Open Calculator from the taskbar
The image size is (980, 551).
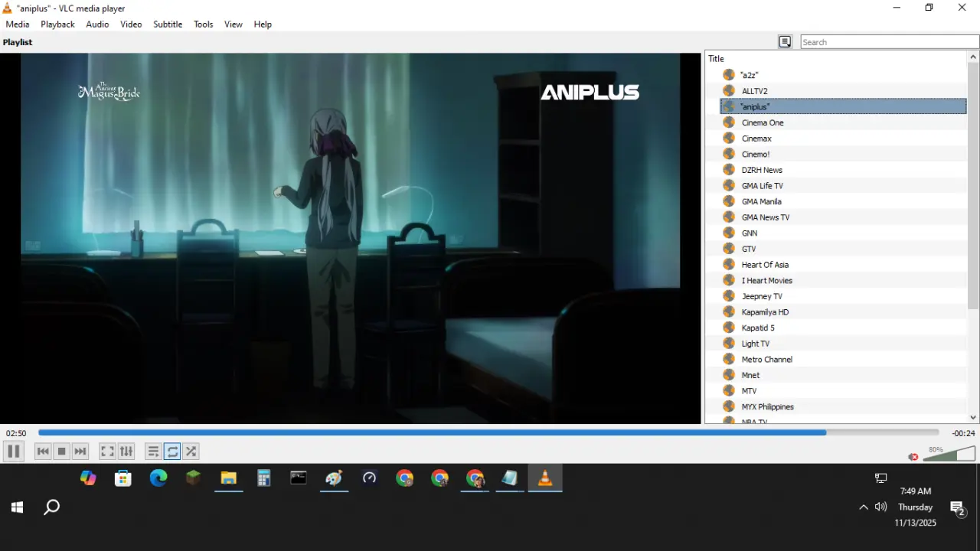pos(264,478)
